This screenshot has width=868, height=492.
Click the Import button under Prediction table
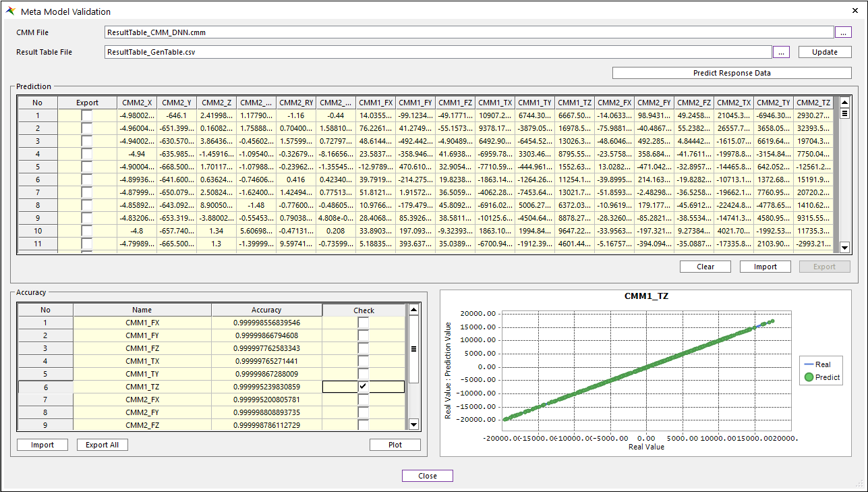[765, 267]
